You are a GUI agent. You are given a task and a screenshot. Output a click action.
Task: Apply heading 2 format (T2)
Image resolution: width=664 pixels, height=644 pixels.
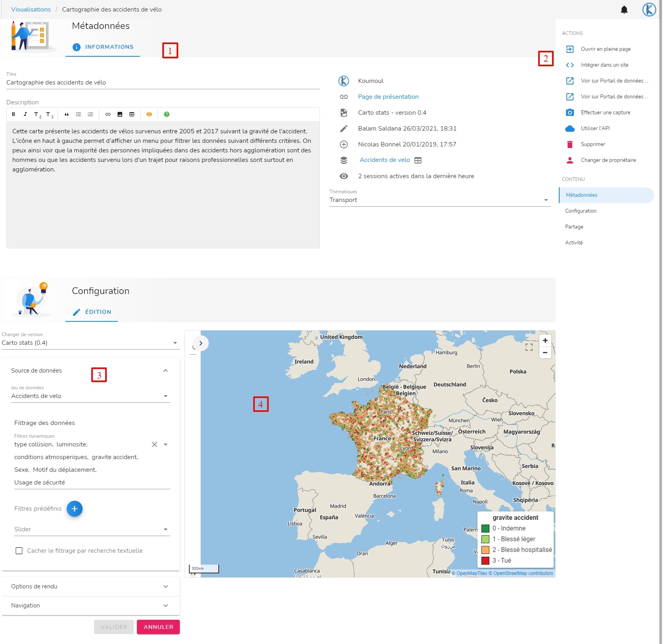click(x=37, y=115)
